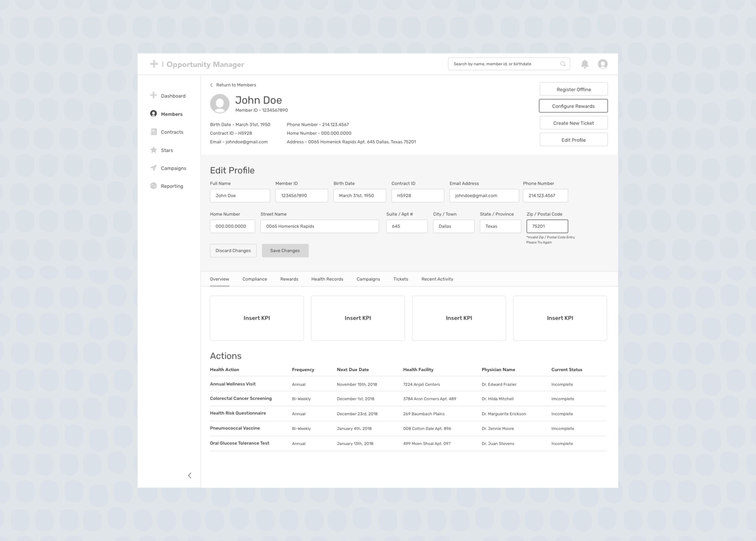Viewport: 756px width, 541px height.
Task: Select Pneumococcal Vaccine action
Action: 235,428
